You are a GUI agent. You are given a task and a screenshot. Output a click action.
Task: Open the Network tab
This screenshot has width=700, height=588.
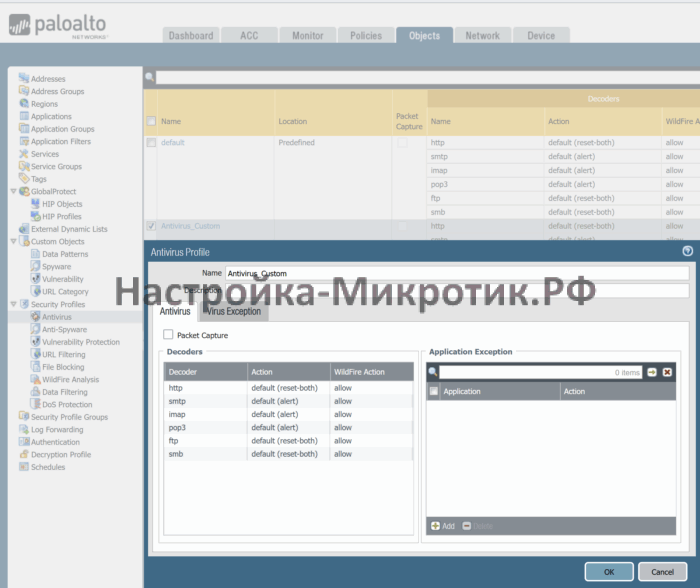[x=483, y=35]
